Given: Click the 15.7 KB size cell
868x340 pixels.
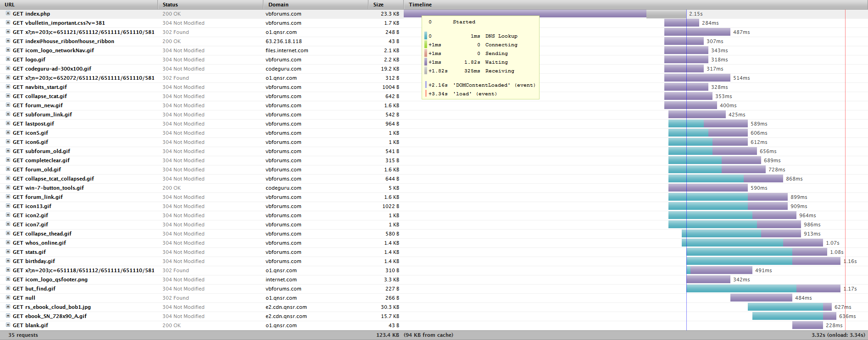Looking at the screenshot, I should click(390, 316).
